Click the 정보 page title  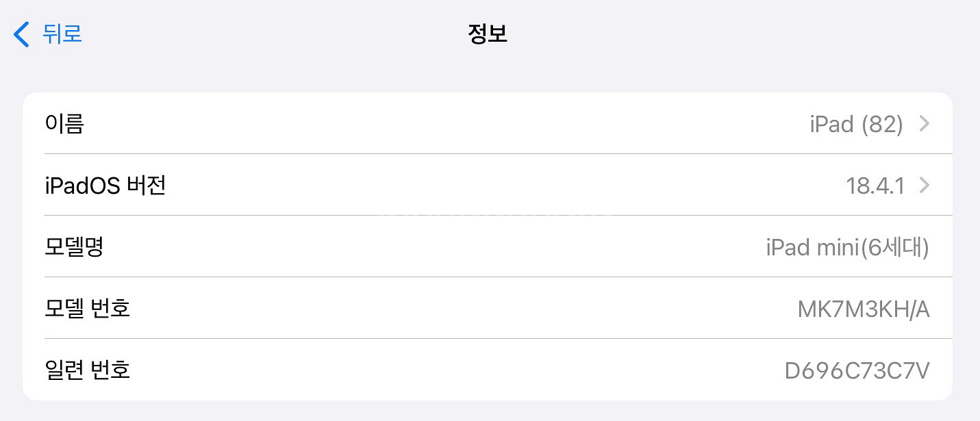tap(488, 34)
